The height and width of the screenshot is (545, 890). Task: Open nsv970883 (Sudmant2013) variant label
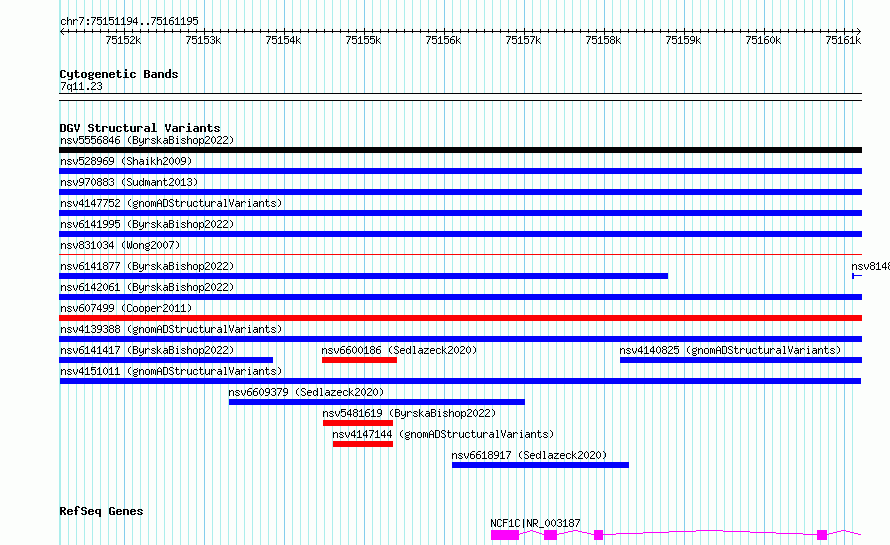point(129,182)
